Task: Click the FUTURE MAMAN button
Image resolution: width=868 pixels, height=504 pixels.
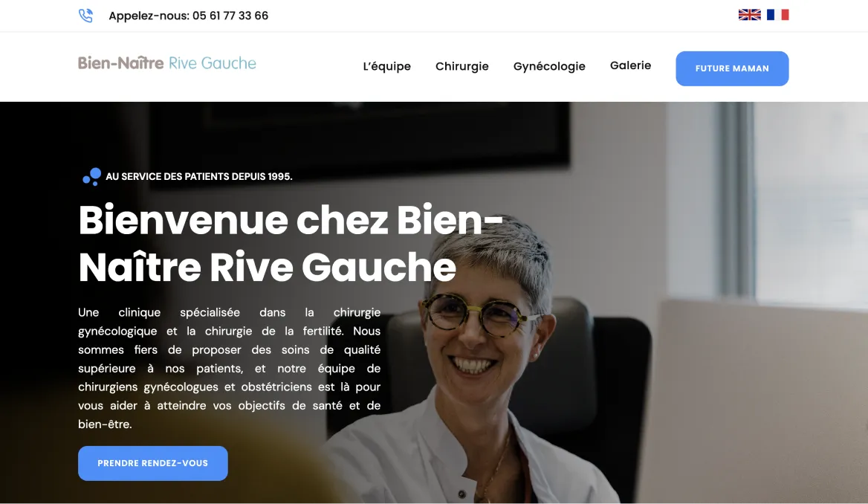Action: click(733, 68)
